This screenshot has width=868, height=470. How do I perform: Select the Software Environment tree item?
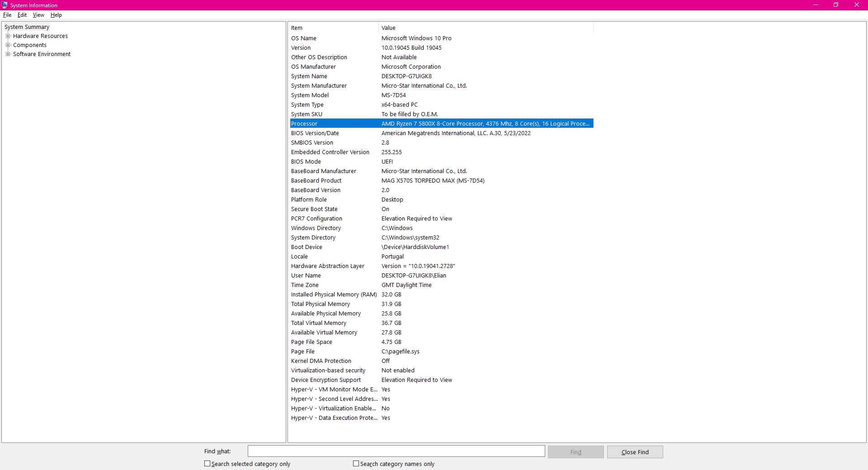pos(42,54)
